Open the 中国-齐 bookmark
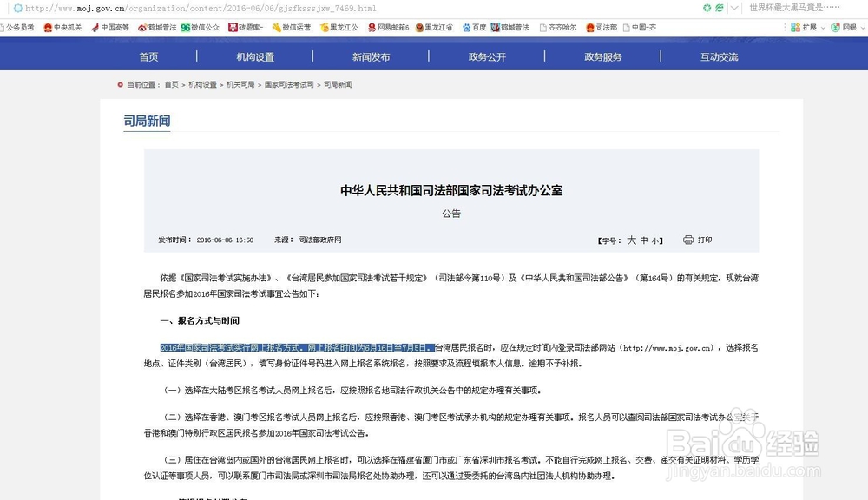The image size is (868, 500). [640, 27]
